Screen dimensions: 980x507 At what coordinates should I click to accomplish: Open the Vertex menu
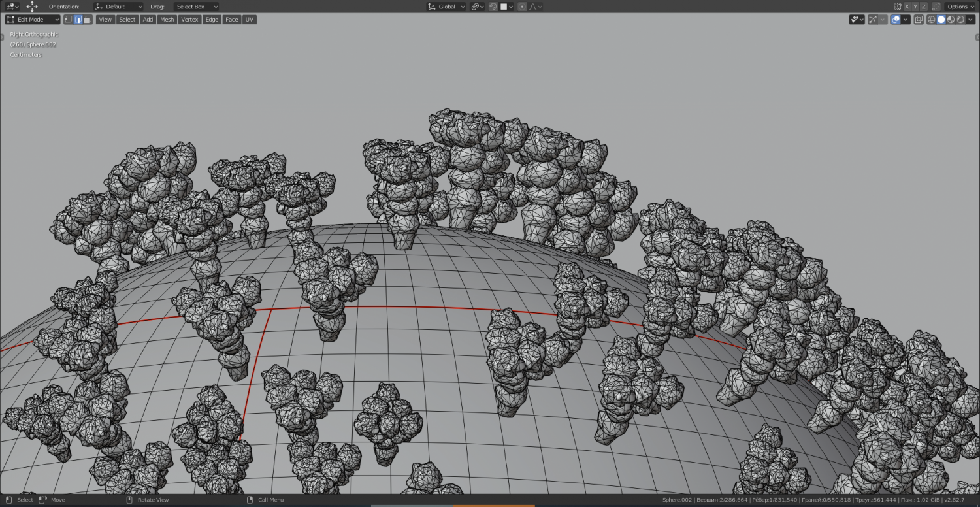(189, 20)
